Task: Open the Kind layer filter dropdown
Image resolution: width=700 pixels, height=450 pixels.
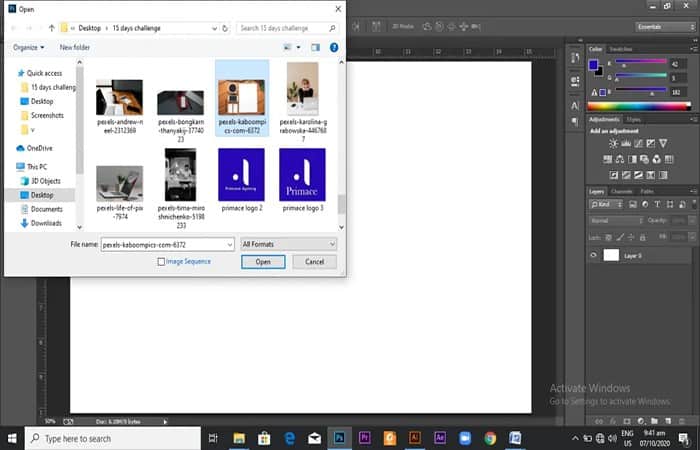Action: (606, 204)
